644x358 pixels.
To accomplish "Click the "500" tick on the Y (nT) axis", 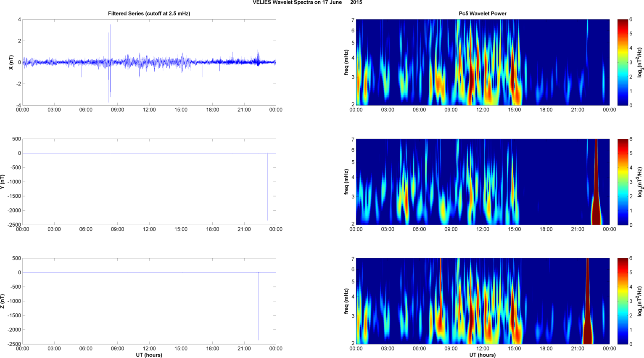I will click(17, 139).
